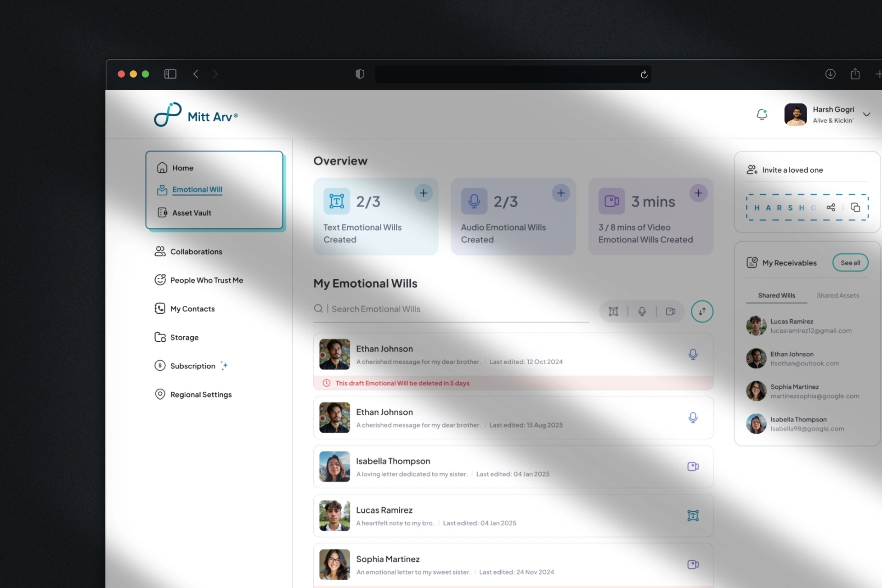
Task: Toggle the browser sidebar panel icon
Action: [170, 74]
